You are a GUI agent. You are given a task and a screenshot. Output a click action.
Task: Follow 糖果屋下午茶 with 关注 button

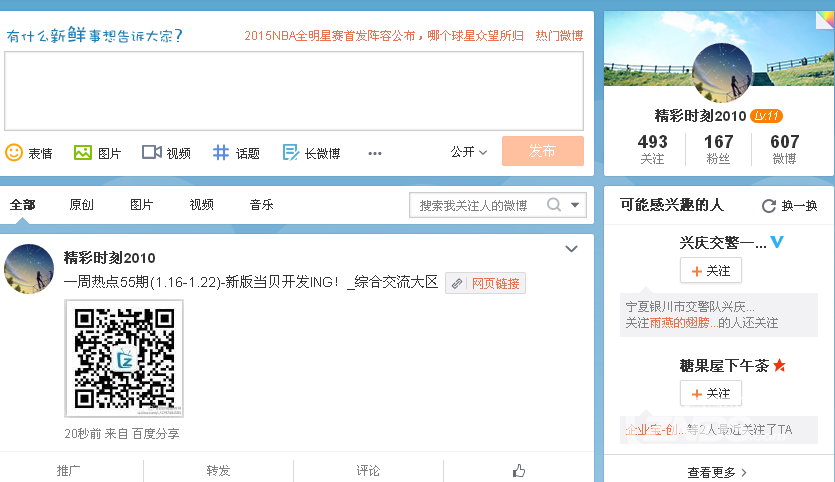[x=711, y=394]
